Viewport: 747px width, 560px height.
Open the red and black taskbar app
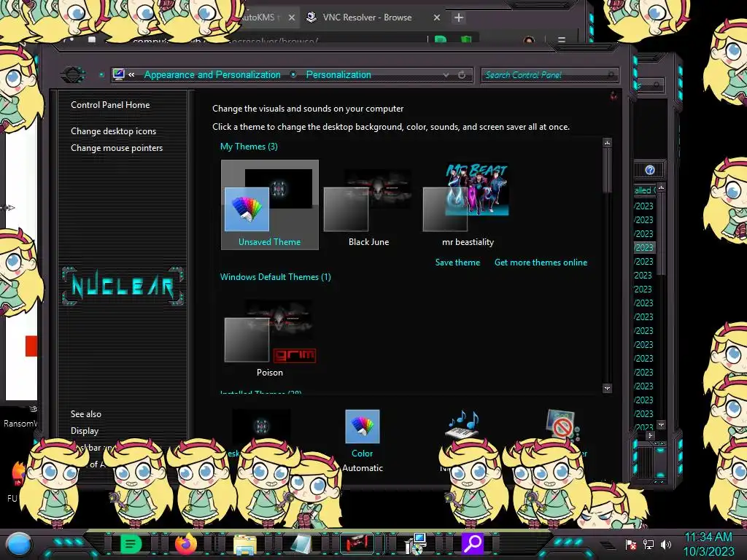[357, 543]
